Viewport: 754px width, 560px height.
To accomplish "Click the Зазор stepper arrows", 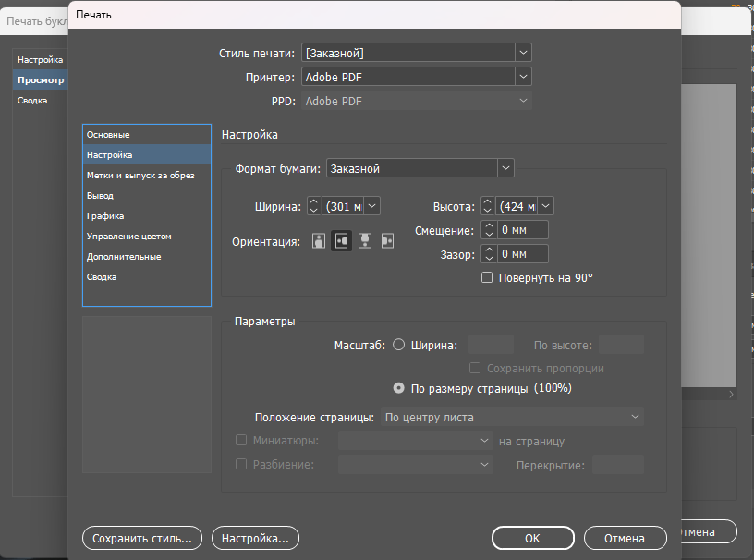I will click(x=486, y=254).
